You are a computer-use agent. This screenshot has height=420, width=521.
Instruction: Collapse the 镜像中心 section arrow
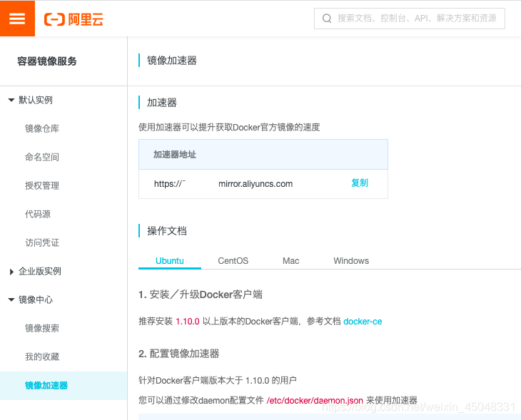tap(11, 299)
